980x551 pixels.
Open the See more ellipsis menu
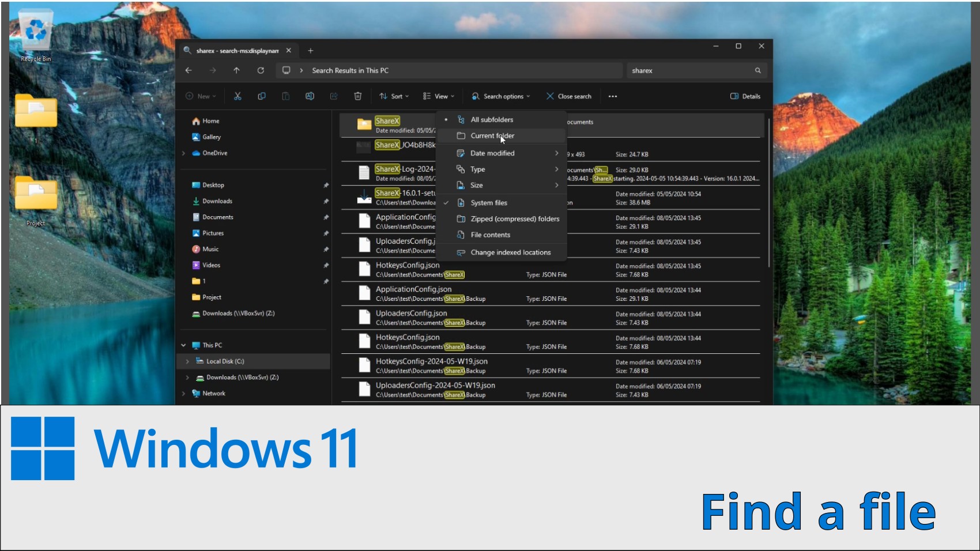tap(612, 96)
